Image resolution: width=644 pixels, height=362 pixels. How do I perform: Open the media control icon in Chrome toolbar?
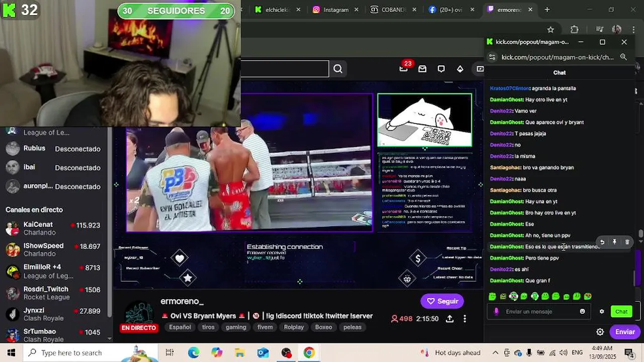click(x=599, y=30)
